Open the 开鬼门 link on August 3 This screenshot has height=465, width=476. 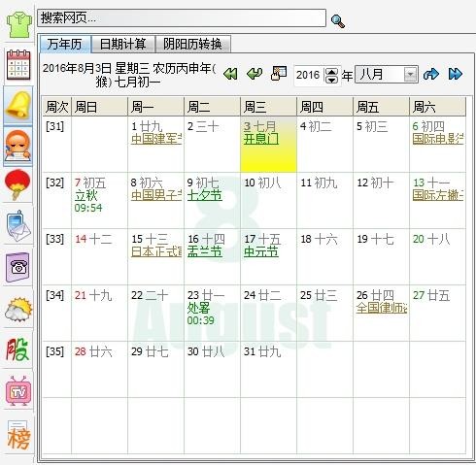point(261,139)
